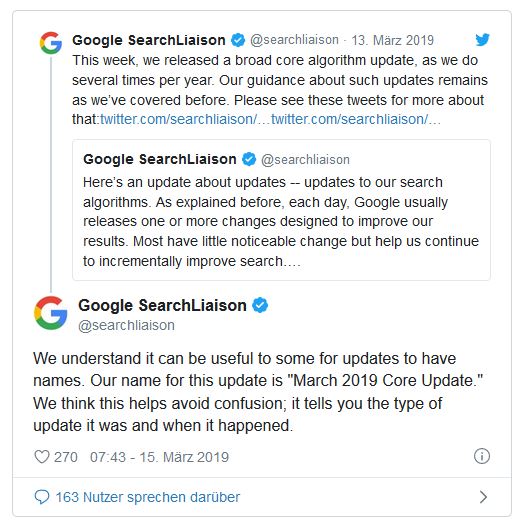Open the quoted tweet about search algorithms

[x=281, y=210]
